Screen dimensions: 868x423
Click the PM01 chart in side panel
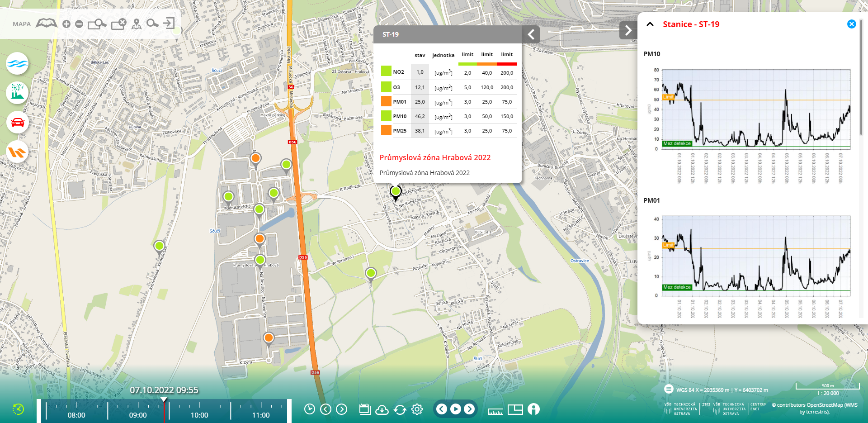756,256
